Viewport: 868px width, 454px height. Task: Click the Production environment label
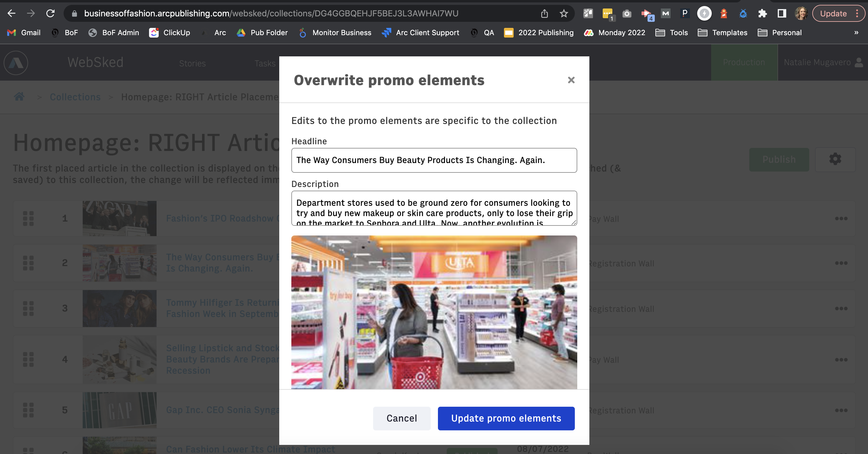(744, 62)
